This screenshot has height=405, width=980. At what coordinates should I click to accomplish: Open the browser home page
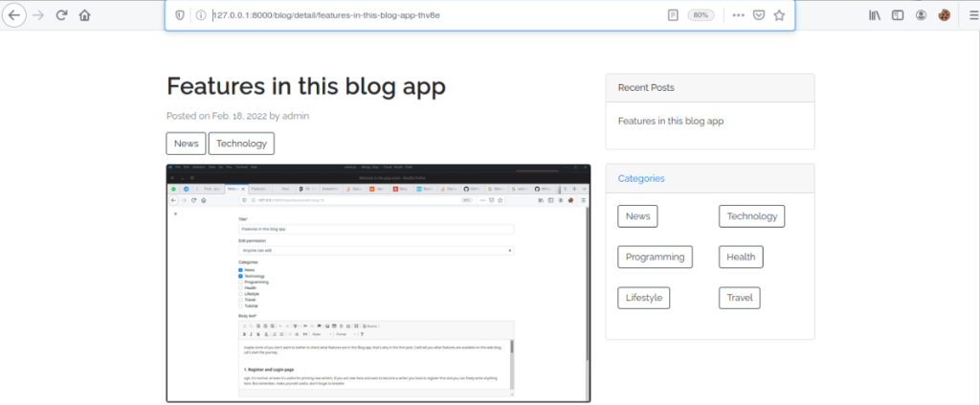(x=84, y=15)
